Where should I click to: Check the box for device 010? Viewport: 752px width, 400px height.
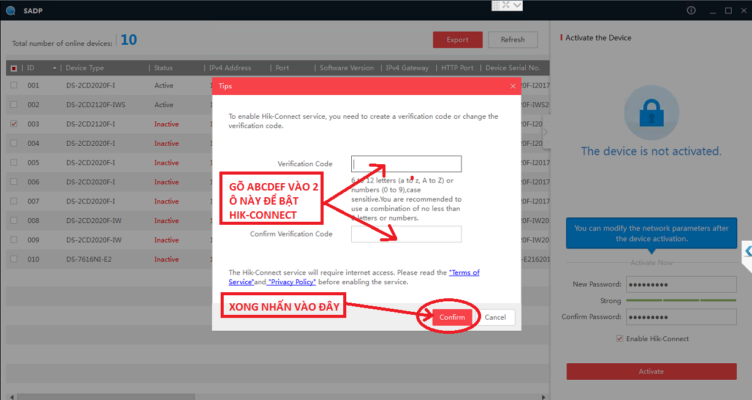tap(13, 259)
